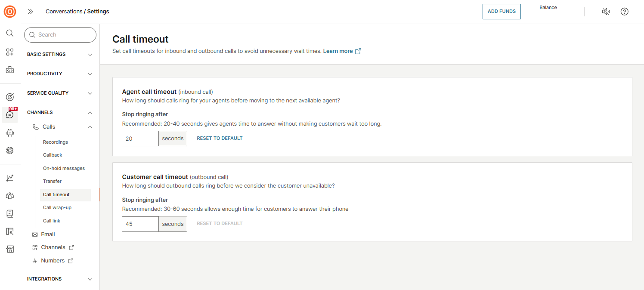
Task: Focus the settings Search box
Action: click(x=60, y=35)
